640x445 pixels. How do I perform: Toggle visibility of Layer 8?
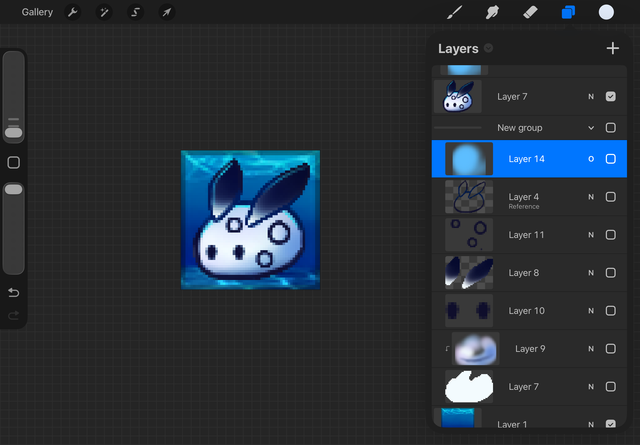(611, 273)
